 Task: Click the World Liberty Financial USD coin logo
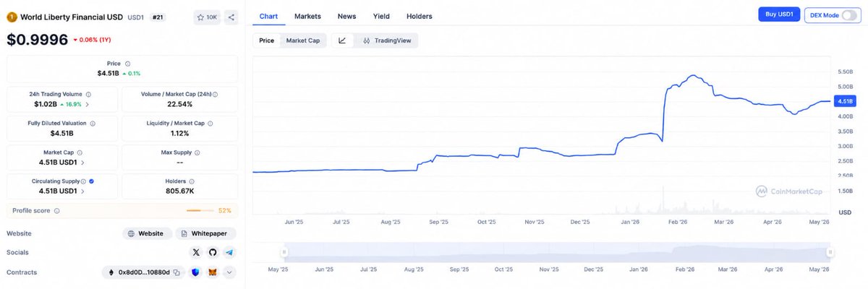coord(12,17)
